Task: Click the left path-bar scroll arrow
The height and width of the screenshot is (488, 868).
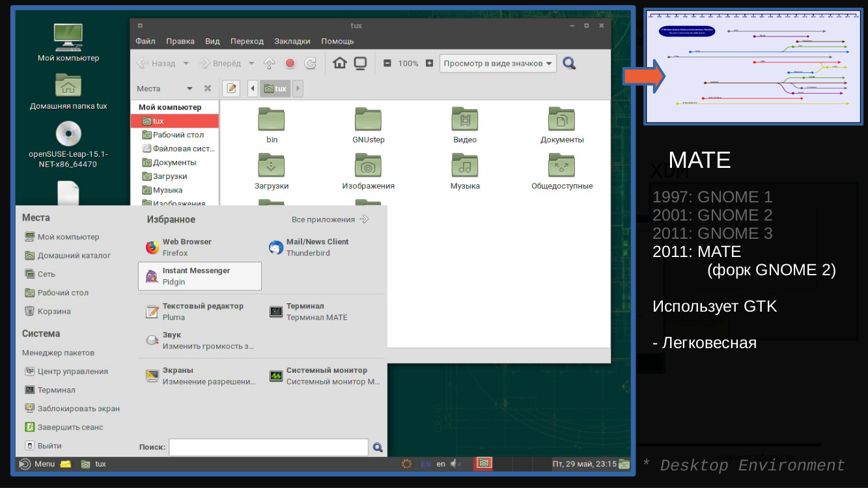Action: [253, 88]
